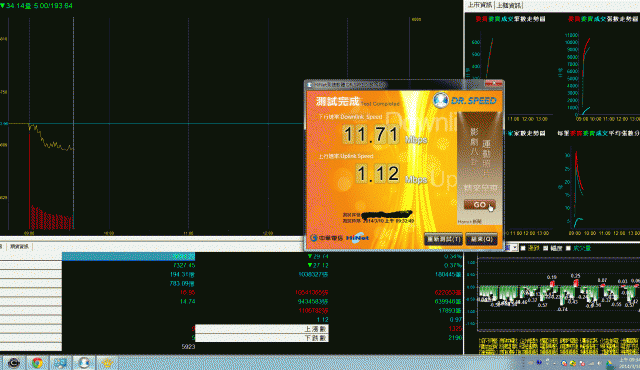Switch to the Dr.Speed taskbar icon
Screen dimensions: 640x370
click(x=84, y=363)
